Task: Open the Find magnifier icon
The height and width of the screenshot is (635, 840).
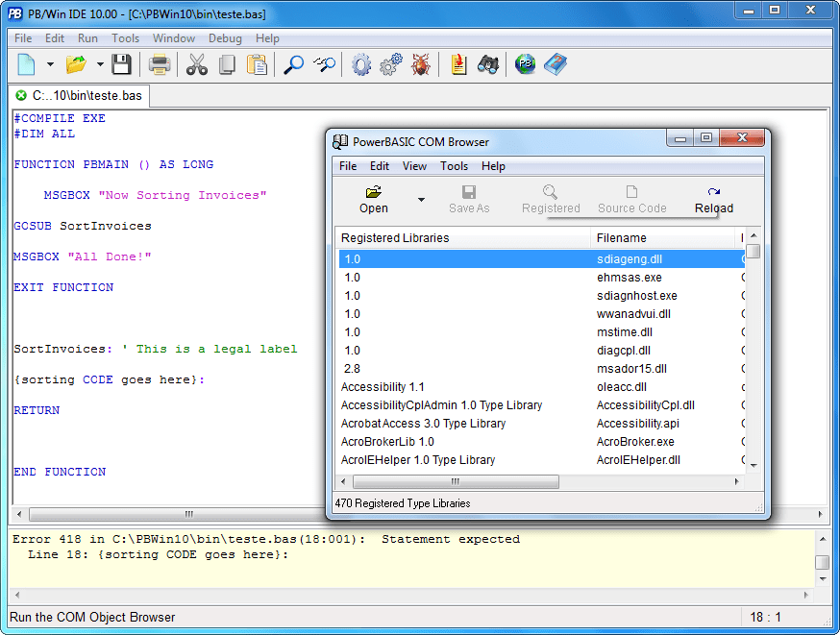Action: point(293,63)
